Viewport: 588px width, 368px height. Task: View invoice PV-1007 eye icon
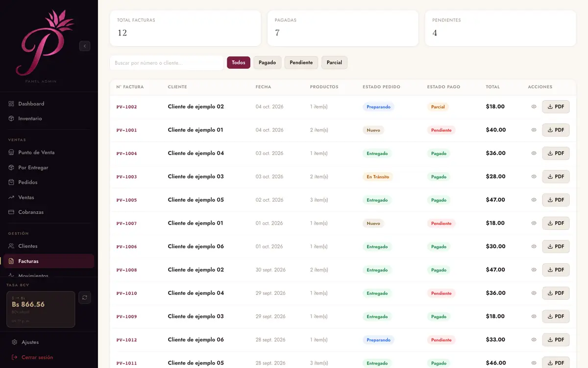pos(534,223)
